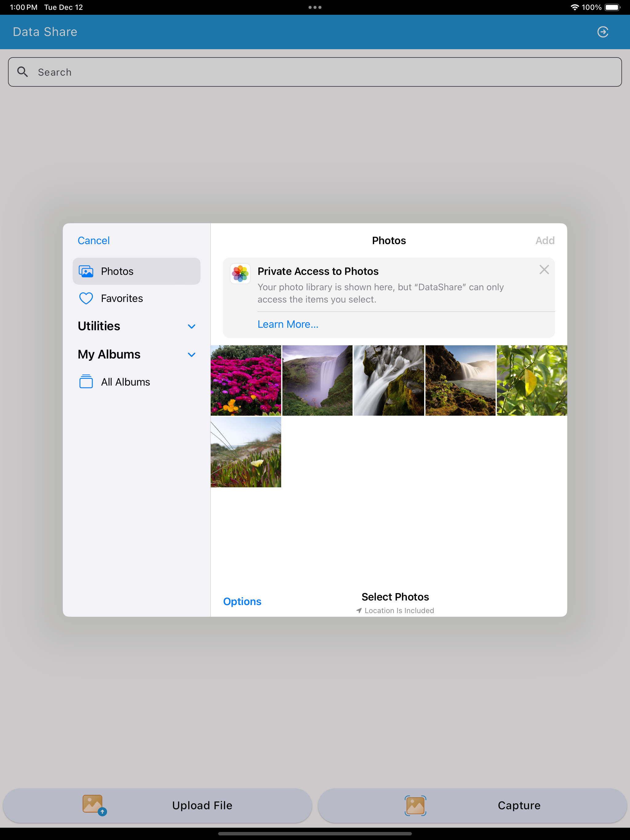Tap the Wi-Fi status icon
The image size is (630, 840).
point(575,7)
